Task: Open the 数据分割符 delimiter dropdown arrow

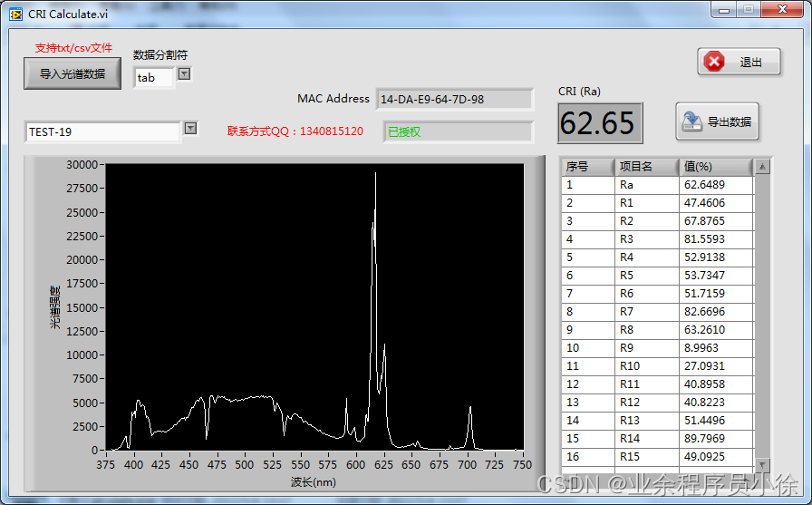Action: pyautogui.click(x=184, y=74)
